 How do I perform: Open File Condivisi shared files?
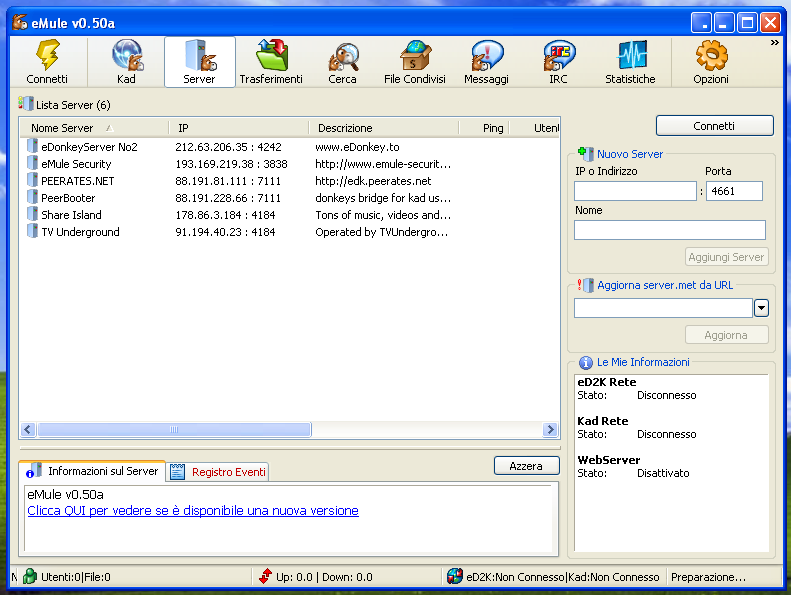(414, 62)
